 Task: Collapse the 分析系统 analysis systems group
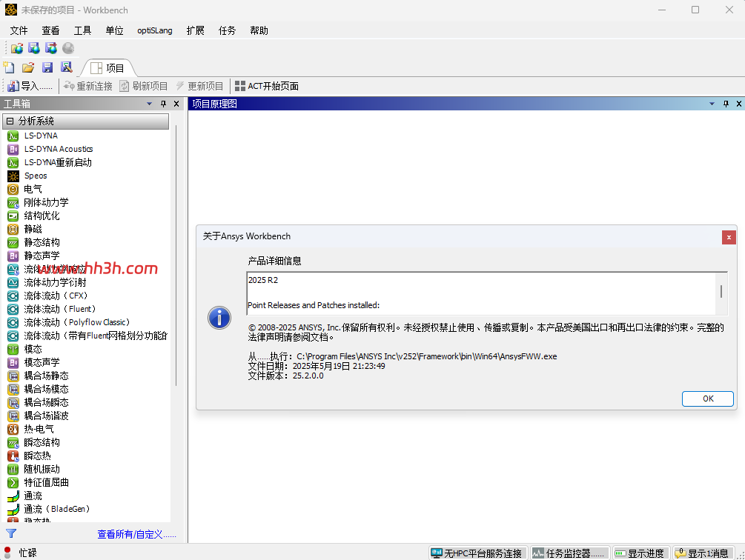(10, 121)
